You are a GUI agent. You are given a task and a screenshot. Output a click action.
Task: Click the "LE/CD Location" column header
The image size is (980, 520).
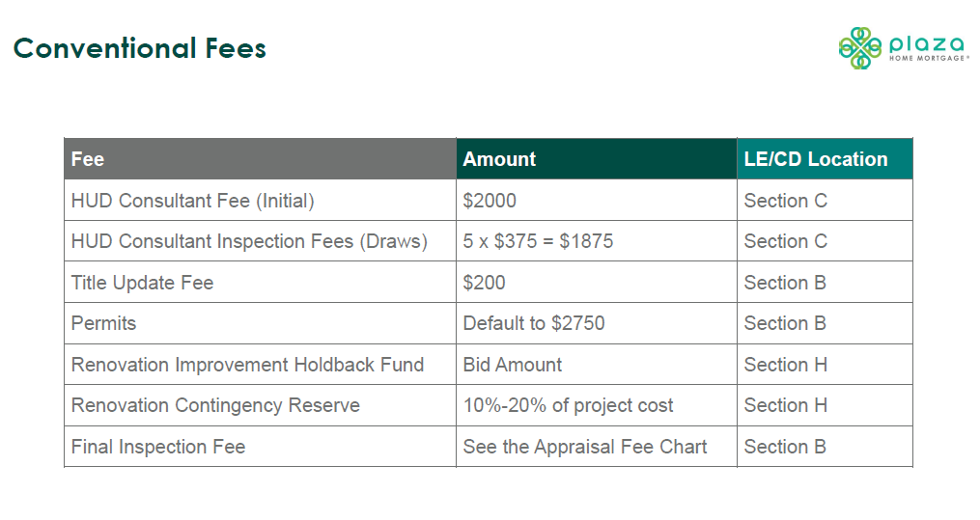pyautogui.click(x=816, y=159)
